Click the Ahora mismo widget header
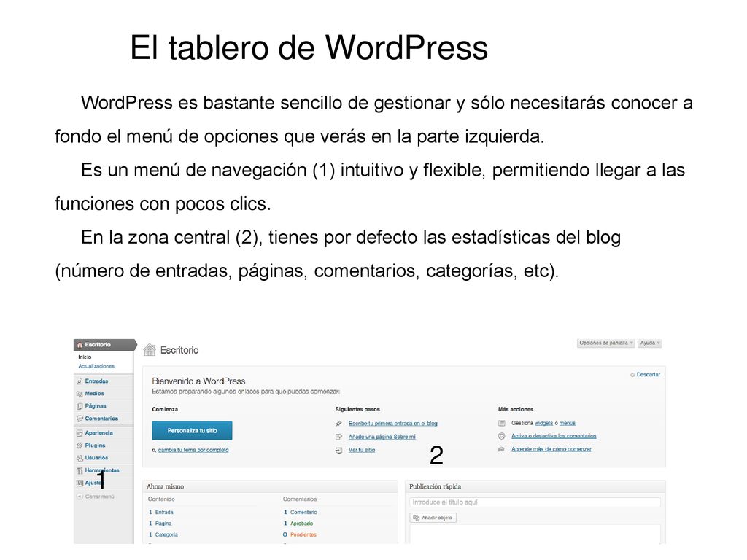Screen dimensions: 747x560 tap(270, 486)
